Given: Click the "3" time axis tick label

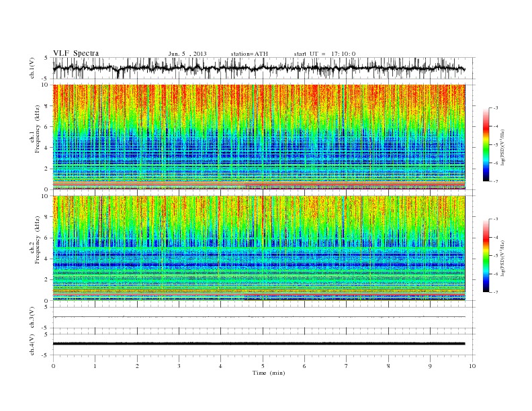Looking at the screenshot, I should [179, 366].
